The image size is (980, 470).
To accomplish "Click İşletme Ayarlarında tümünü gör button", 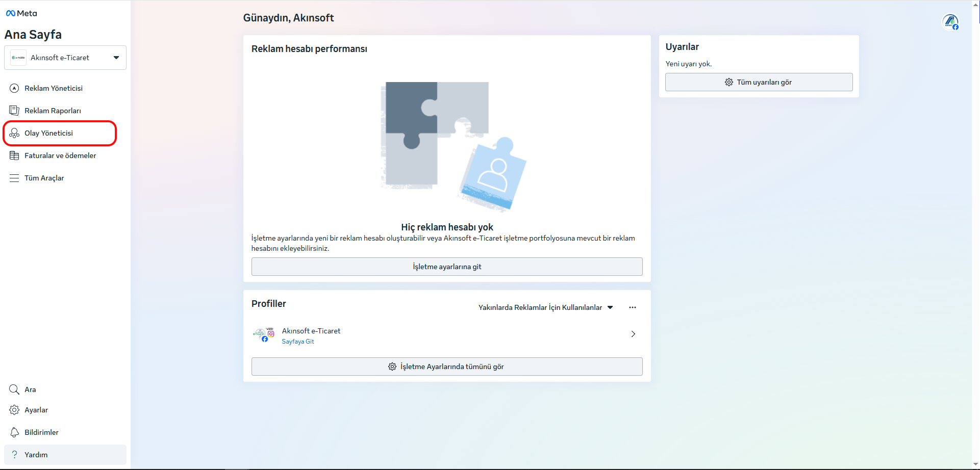I will 447,367.
